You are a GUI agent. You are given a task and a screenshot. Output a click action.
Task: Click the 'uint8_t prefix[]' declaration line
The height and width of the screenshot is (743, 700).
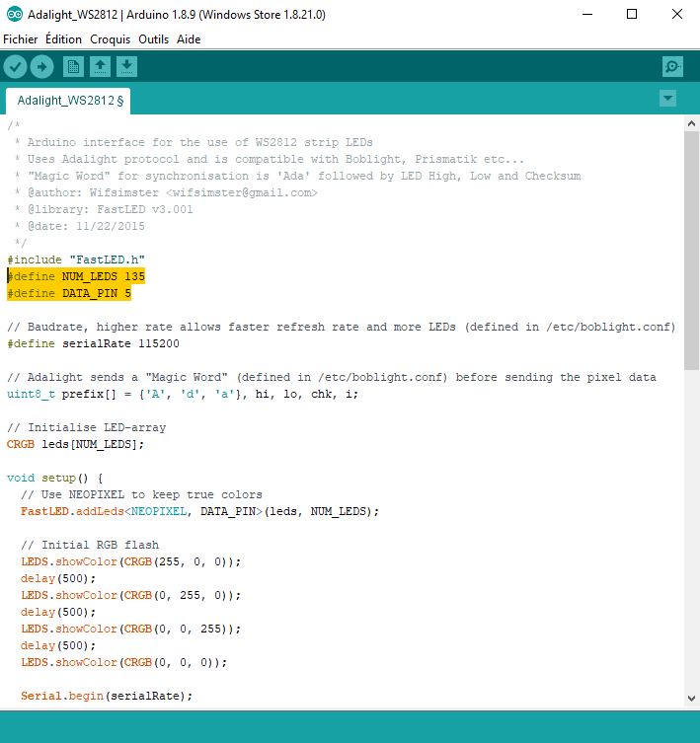[x=183, y=394]
